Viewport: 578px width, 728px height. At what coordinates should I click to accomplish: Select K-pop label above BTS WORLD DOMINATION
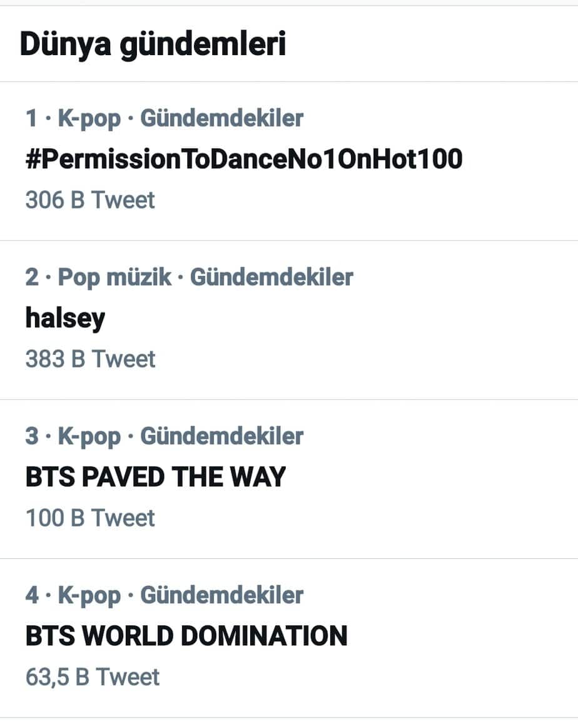(89, 595)
